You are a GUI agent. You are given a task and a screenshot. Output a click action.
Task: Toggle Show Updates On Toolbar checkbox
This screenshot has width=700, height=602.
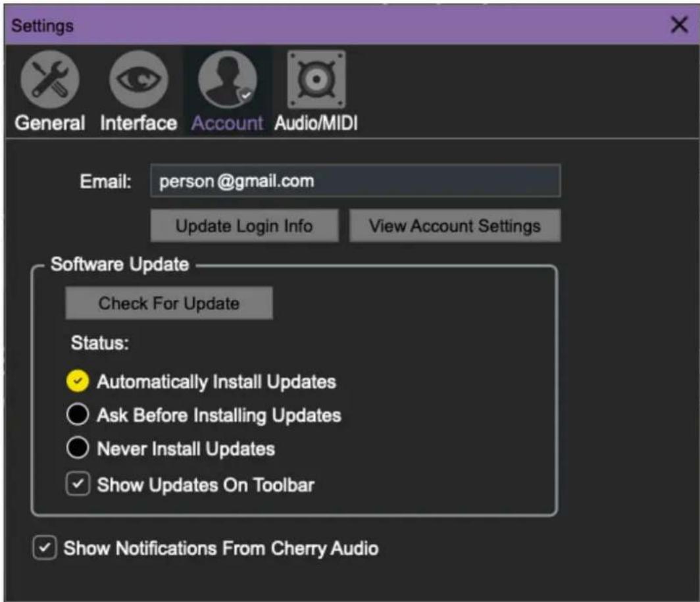[78, 484]
